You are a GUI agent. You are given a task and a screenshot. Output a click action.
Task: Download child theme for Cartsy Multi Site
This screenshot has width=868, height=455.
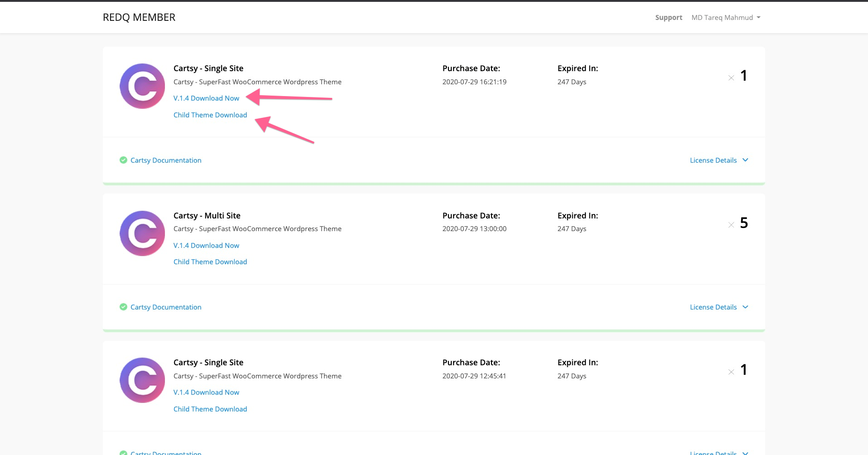click(x=210, y=262)
